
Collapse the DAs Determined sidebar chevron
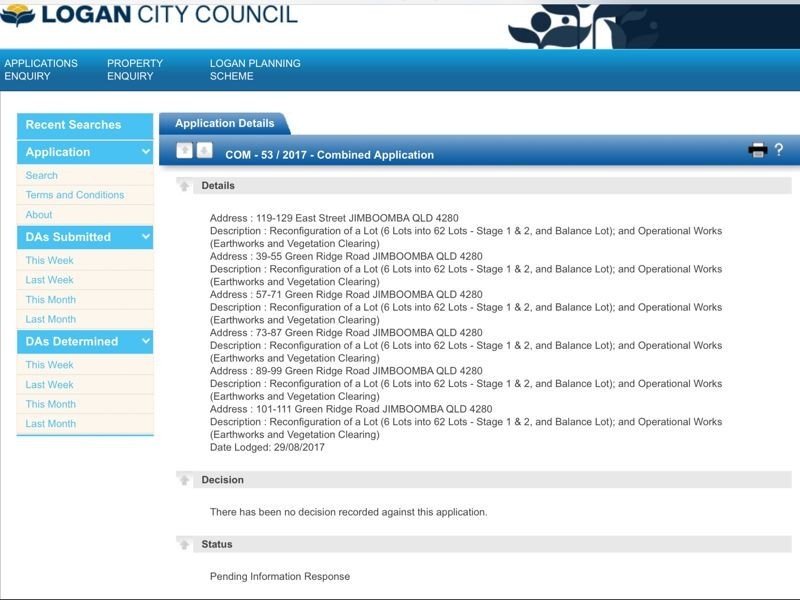click(146, 342)
